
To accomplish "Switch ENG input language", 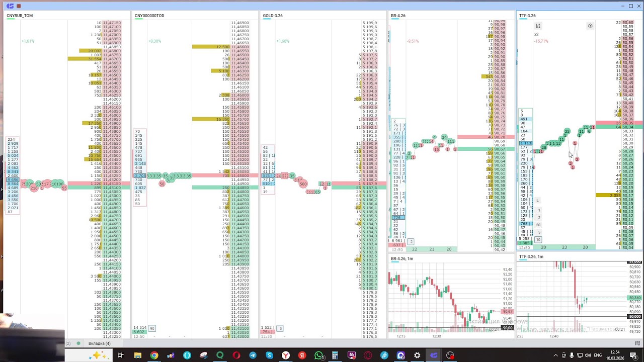I will [598, 355].
